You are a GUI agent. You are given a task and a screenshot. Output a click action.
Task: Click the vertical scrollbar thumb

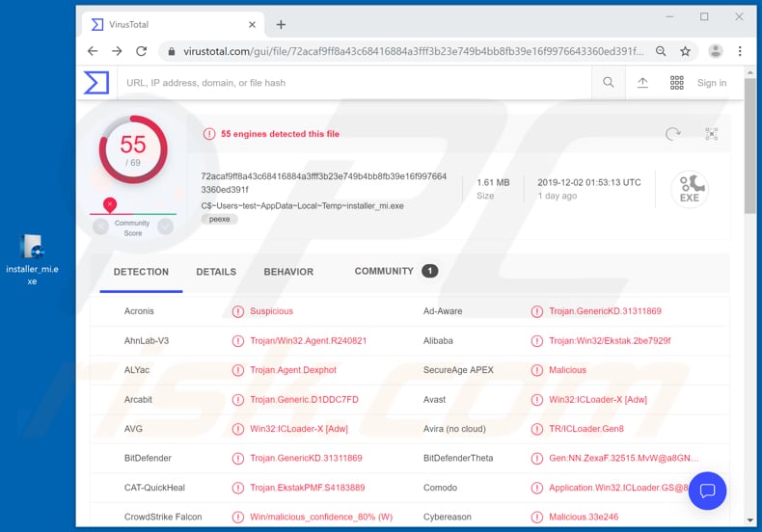(749, 146)
